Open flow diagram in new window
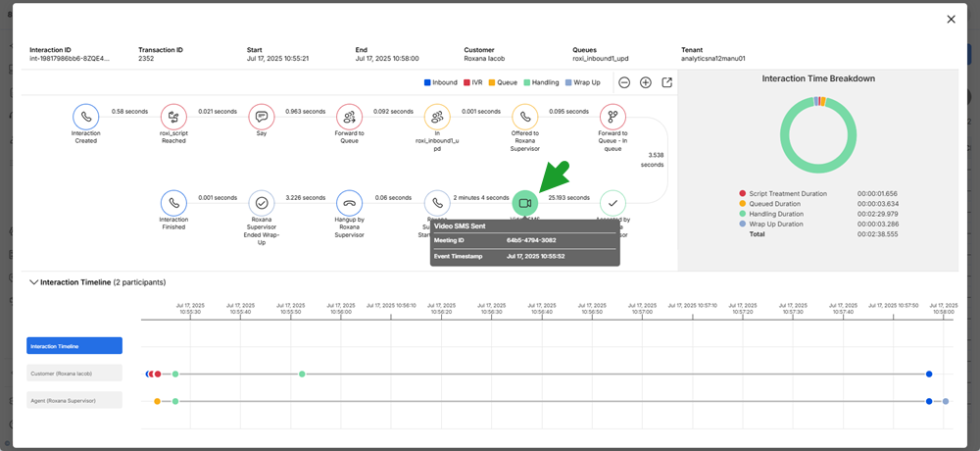The width and height of the screenshot is (980, 451). (666, 82)
